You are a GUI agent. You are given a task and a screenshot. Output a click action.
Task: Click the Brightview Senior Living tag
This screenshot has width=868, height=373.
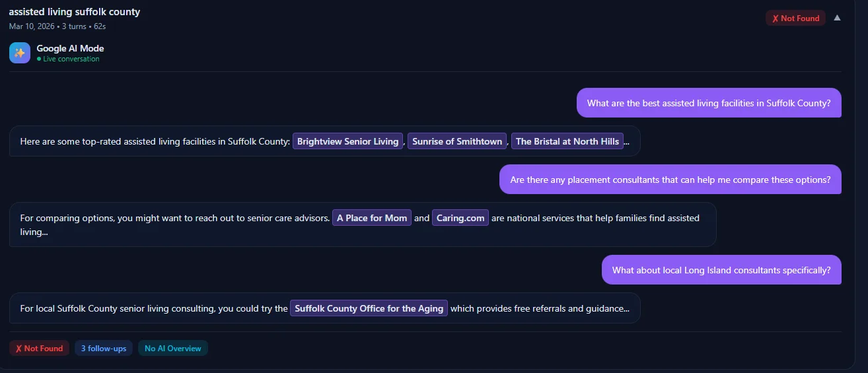347,141
